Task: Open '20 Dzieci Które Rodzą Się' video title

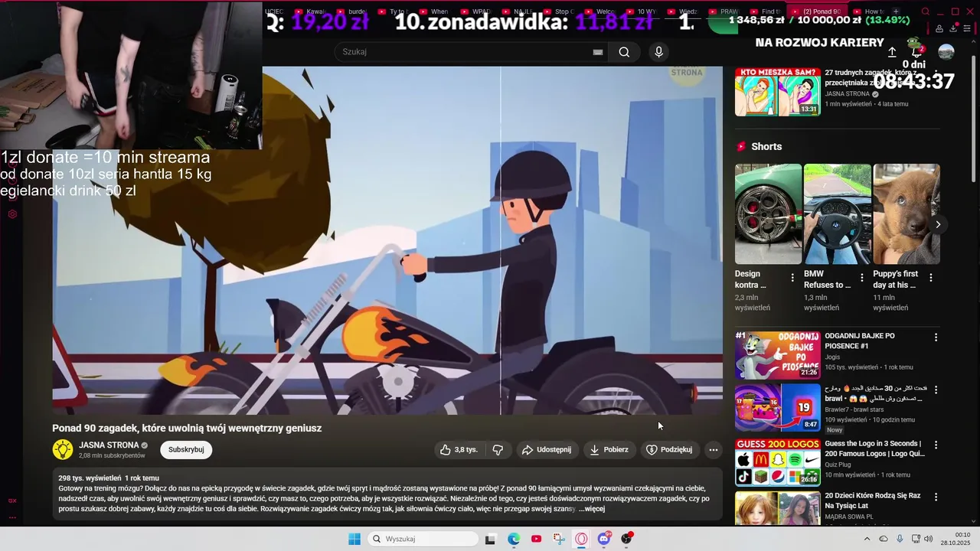Action: [x=873, y=501]
